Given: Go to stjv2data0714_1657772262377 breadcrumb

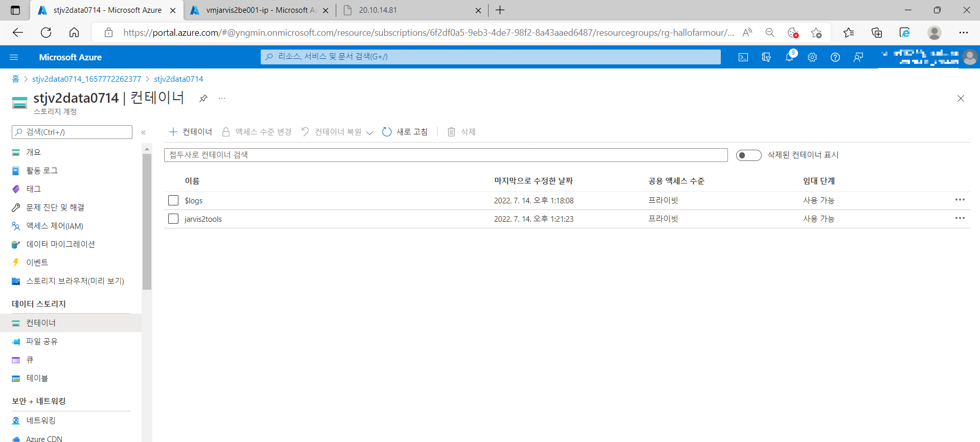Looking at the screenshot, I should coord(86,79).
